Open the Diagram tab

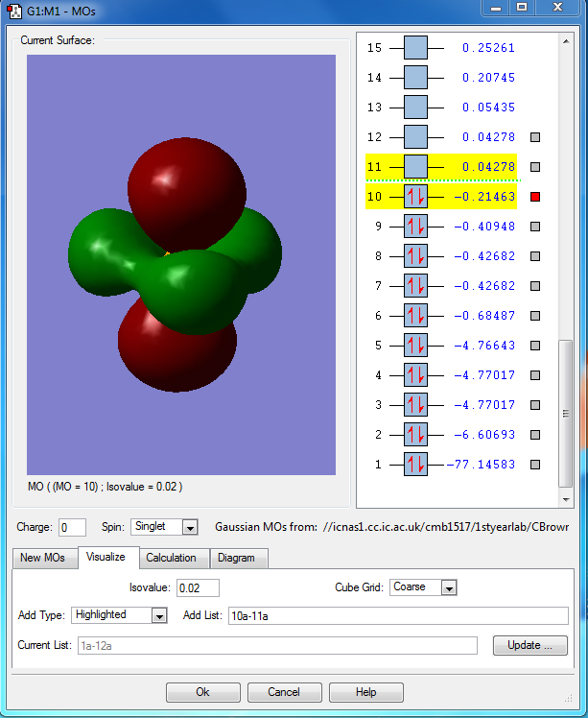(x=236, y=558)
